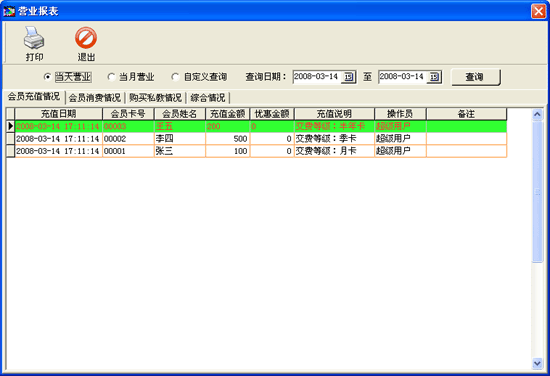
Task: Click recharge amount 200
Action: pyautogui.click(x=228, y=126)
